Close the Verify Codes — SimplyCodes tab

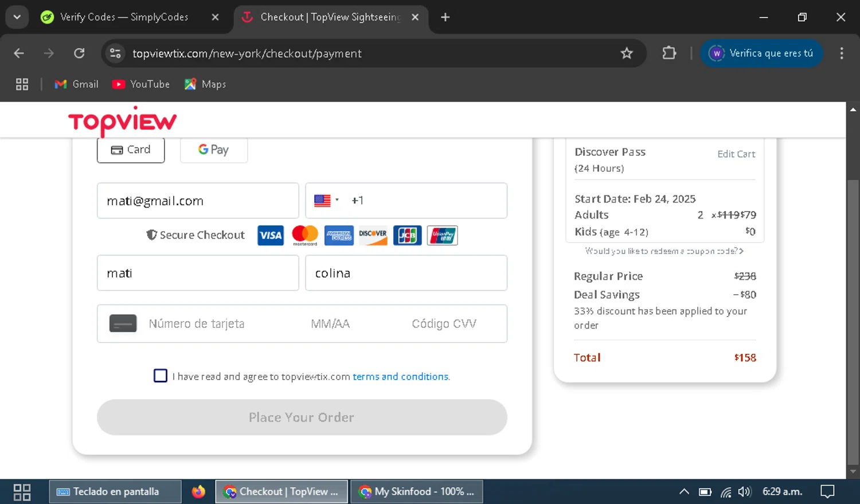point(215,17)
